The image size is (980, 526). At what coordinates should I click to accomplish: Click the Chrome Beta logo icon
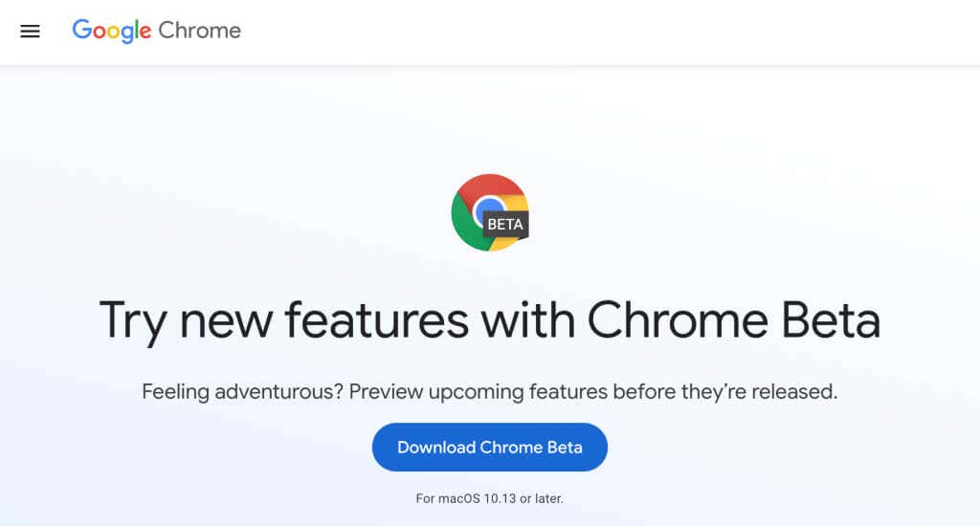[x=489, y=212]
